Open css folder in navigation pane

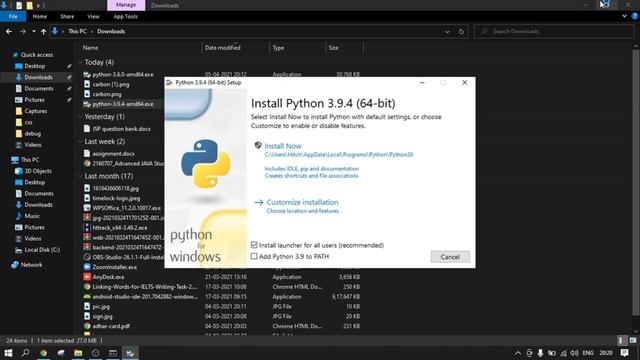(29, 122)
